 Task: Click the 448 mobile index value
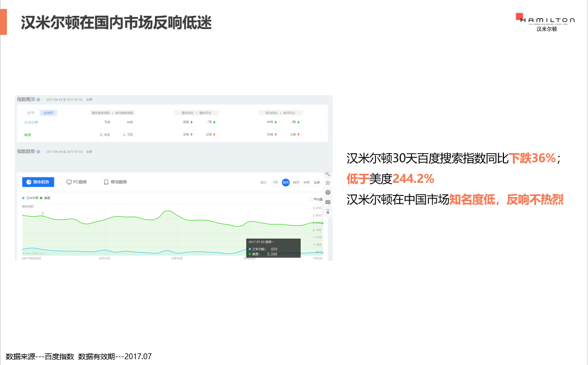(130, 122)
